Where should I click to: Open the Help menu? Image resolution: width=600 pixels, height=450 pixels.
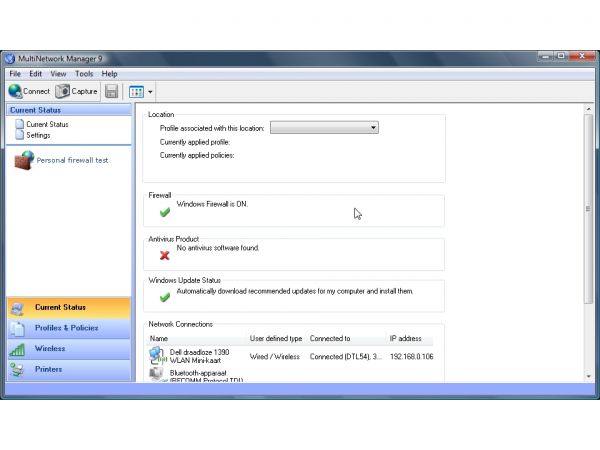tap(109, 74)
